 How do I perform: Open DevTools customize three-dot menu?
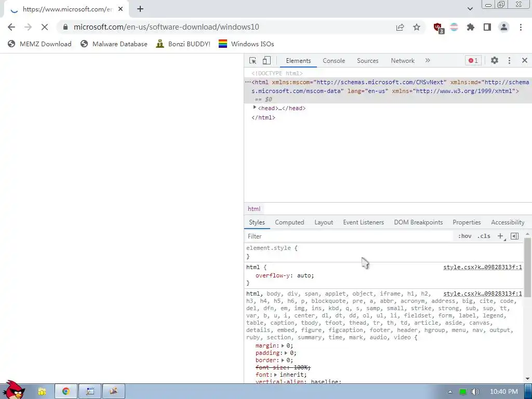[x=509, y=60]
